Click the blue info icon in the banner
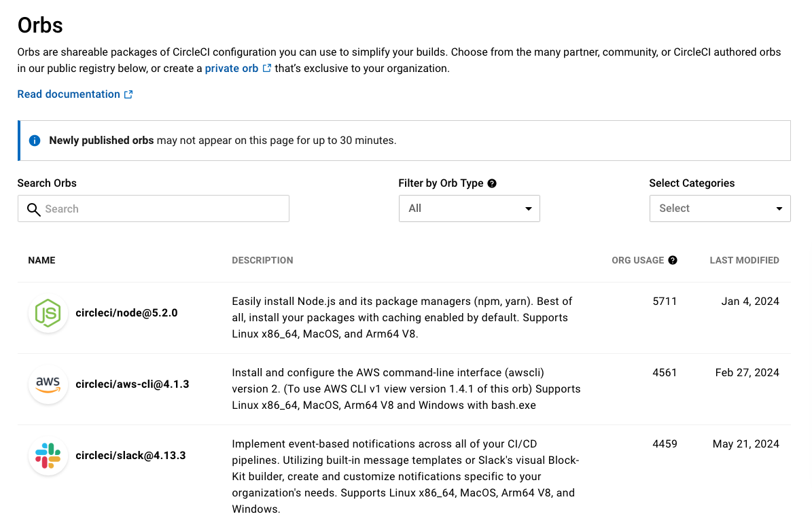This screenshot has width=812, height=527. click(x=35, y=141)
